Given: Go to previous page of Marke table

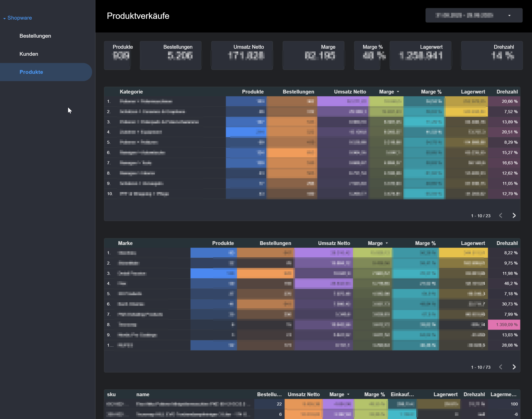Looking at the screenshot, I should [501, 367].
